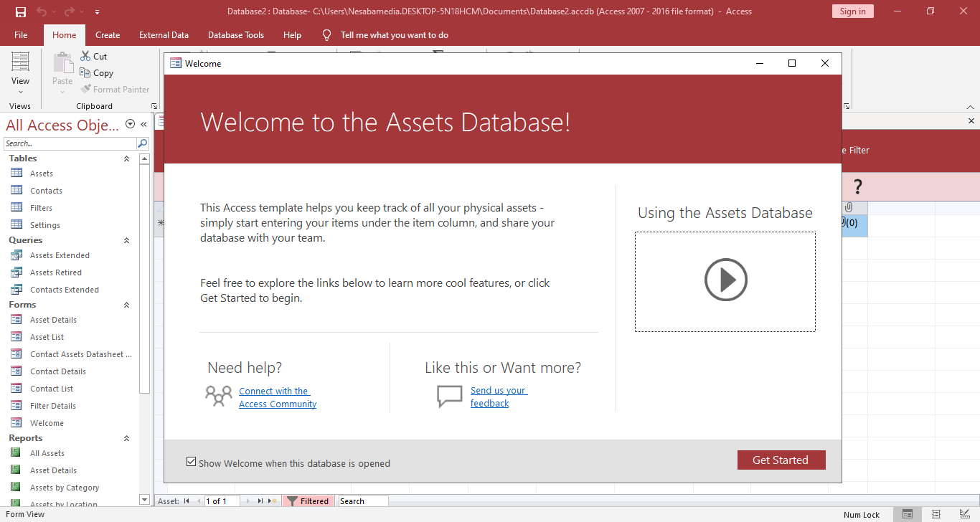The image size is (980, 522).
Task: Switch to the Database Tools tab
Action: coord(235,35)
